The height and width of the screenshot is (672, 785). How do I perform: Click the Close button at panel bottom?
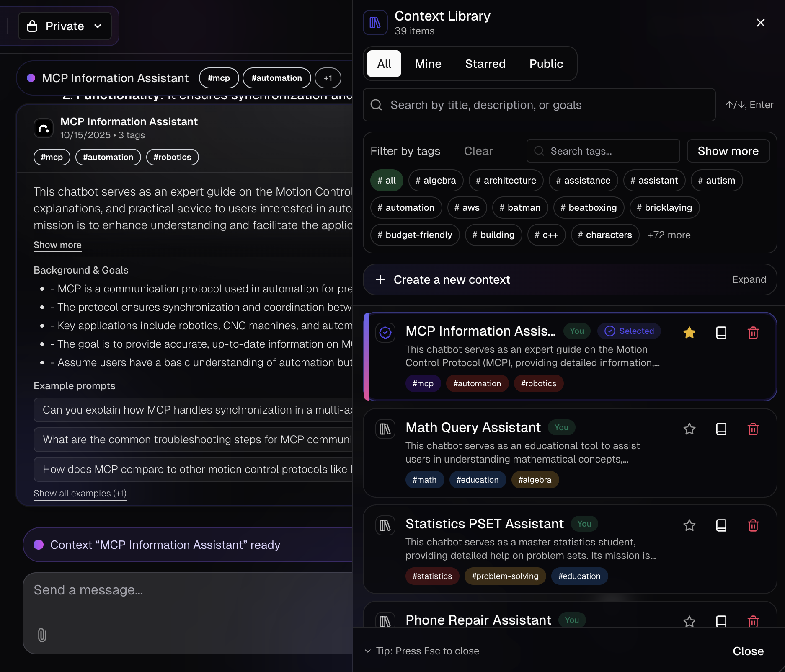pos(748,651)
